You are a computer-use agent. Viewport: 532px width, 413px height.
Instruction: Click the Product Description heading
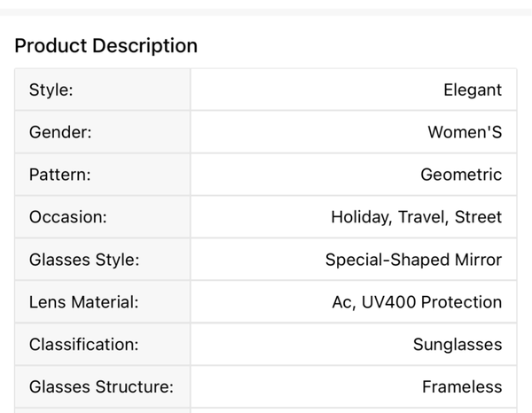coord(106,45)
